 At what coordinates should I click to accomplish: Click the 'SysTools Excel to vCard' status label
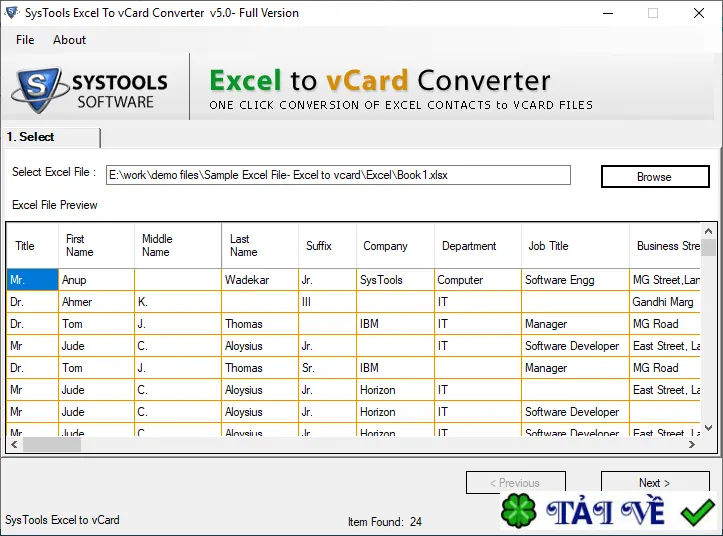pos(62,520)
